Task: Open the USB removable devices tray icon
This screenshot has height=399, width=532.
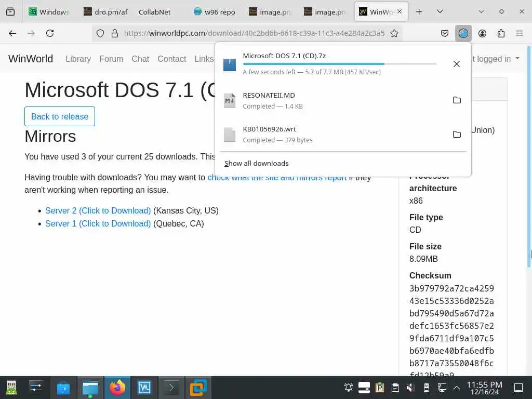Action: pyautogui.click(x=427, y=388)
